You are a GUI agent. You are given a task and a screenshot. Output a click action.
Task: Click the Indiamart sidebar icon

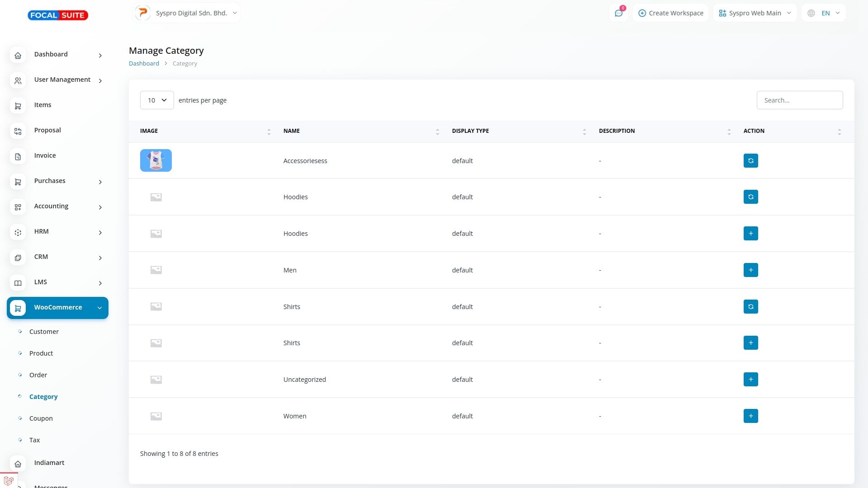18,464
